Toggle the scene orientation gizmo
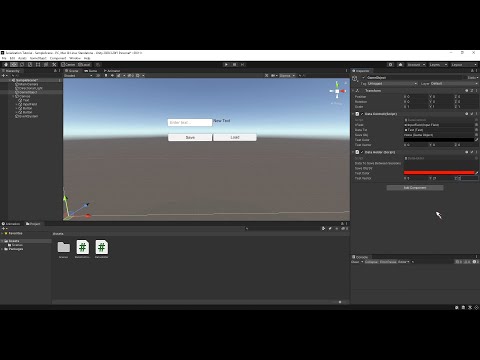 pyautogui.click(x=337, y=91)
